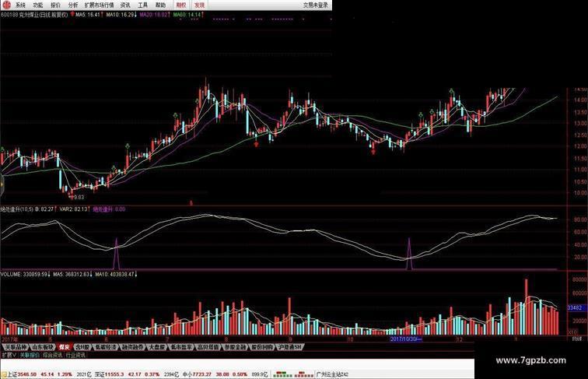Click the 关联报价 link

30,355
